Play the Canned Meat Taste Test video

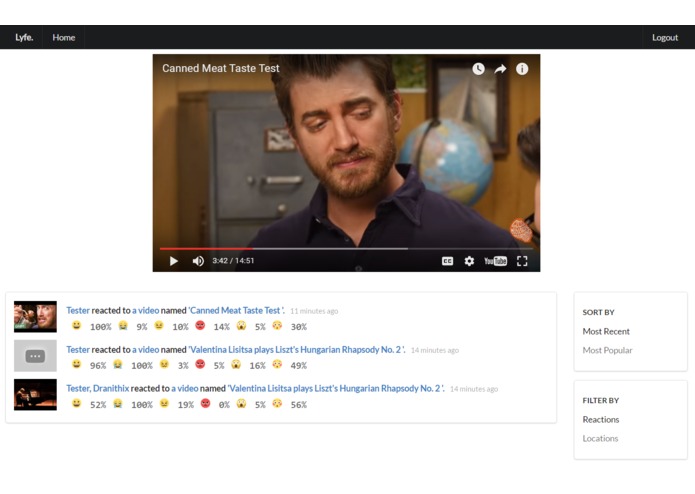tap(174, 261)
